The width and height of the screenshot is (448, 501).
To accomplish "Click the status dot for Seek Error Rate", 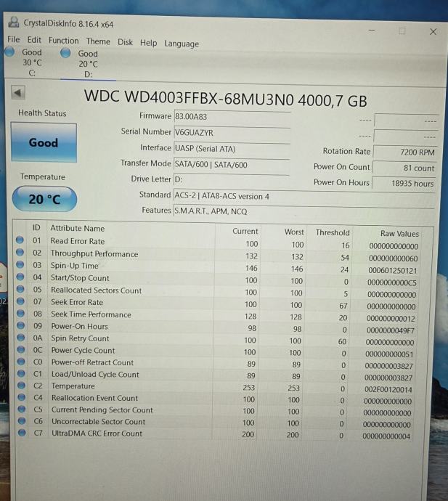I will 21,301.
